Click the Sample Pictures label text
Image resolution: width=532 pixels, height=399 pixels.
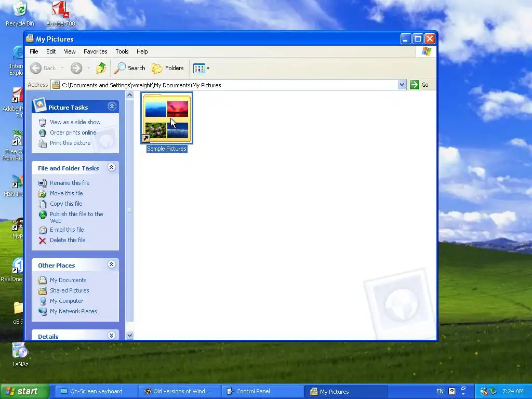click(167, 149)
